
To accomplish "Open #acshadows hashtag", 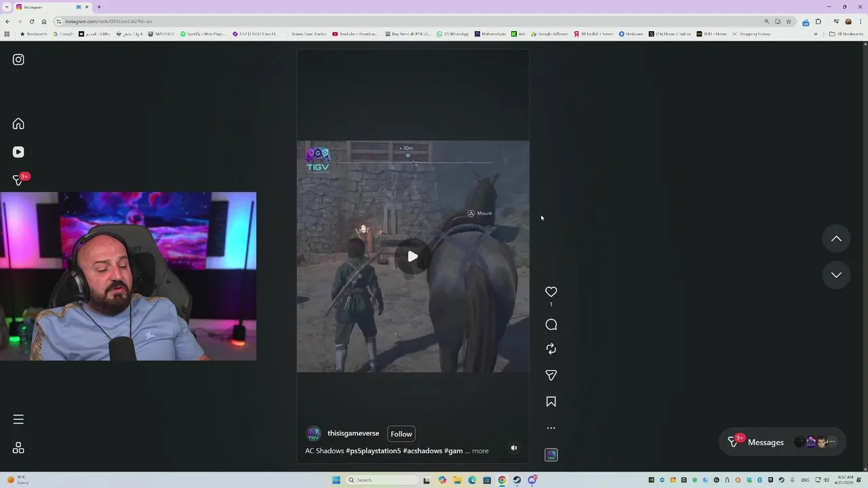I will coord(422,451).
